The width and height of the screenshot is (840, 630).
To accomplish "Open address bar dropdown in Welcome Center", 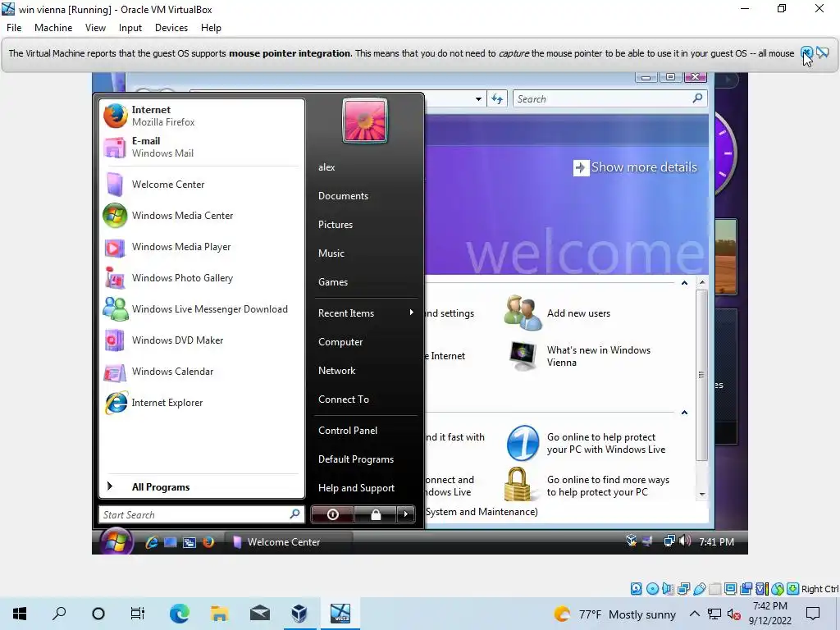I will [x=478, y=99].
